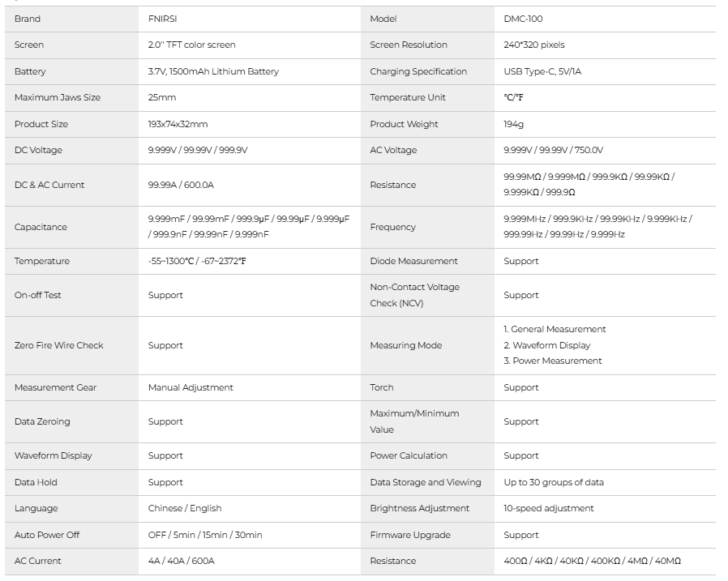This screenshot has height=581, width=728.
Task: Click the Torch label
Action: click(382, 387)
